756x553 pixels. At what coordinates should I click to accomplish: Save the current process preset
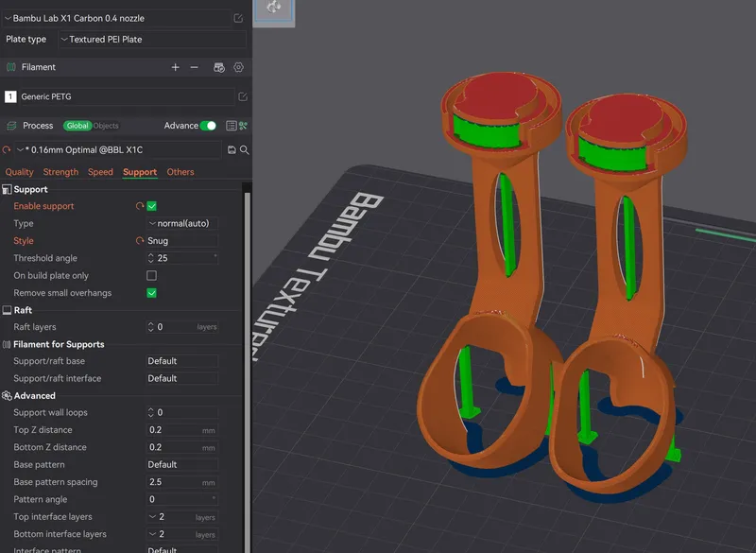(232, 150)
